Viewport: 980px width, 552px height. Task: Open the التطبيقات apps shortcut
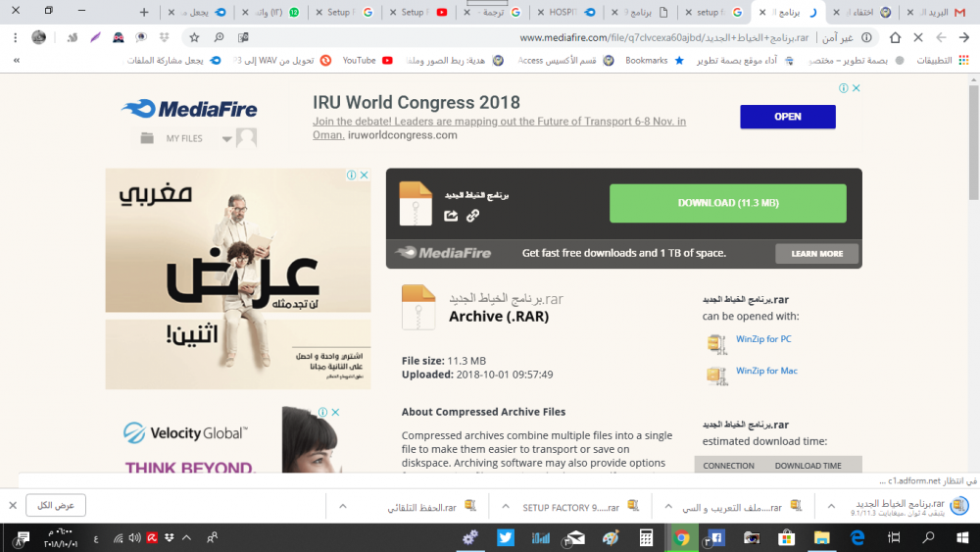click(943, 61)
